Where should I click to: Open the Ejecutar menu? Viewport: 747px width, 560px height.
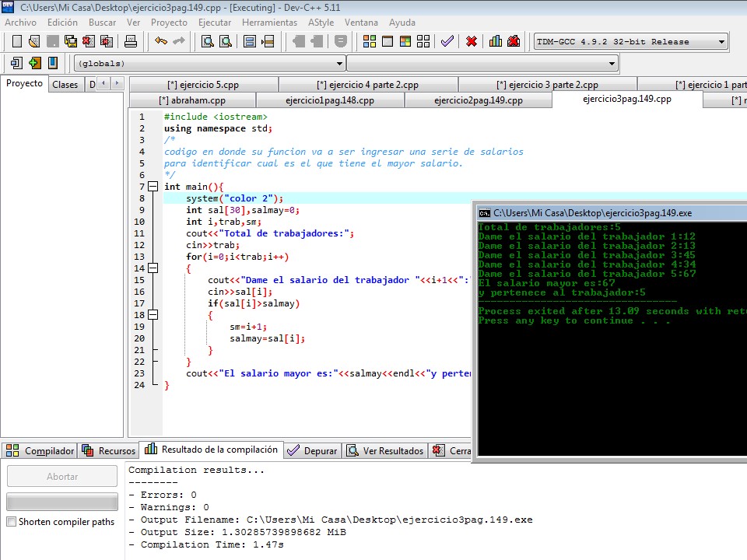[215, 23]
